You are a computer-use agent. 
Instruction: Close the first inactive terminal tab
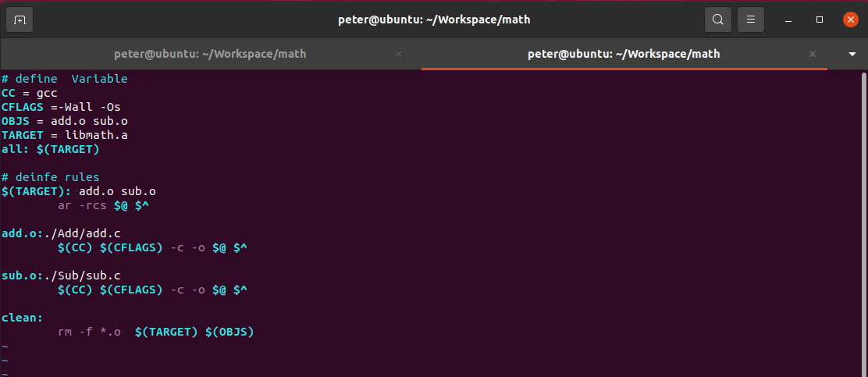399,54
